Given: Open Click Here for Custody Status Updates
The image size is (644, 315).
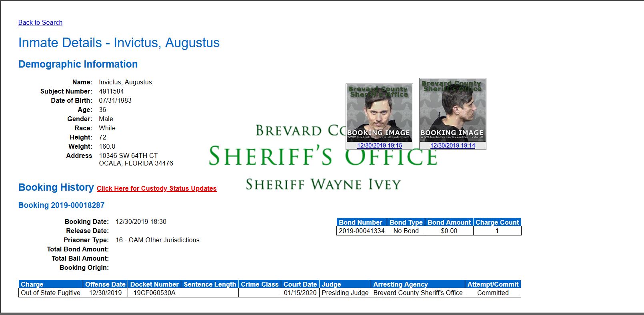Looking at the screenshot, I should 156,189.
